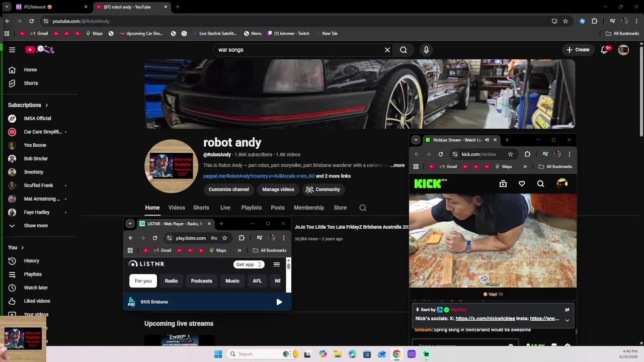Image resolution: width=644 pixels, height=362 pixels.
Task: Open Microsoft Store from the taskbar
Action: click(367, 354)
